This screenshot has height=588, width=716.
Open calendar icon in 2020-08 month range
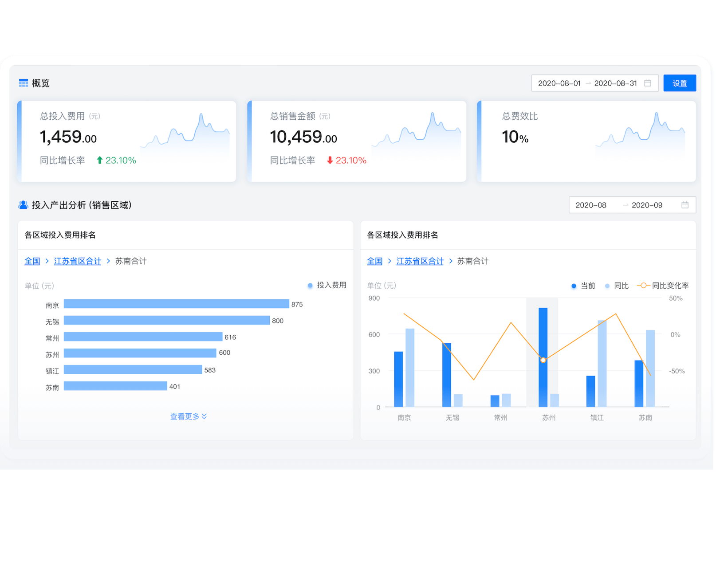point(685,205)
